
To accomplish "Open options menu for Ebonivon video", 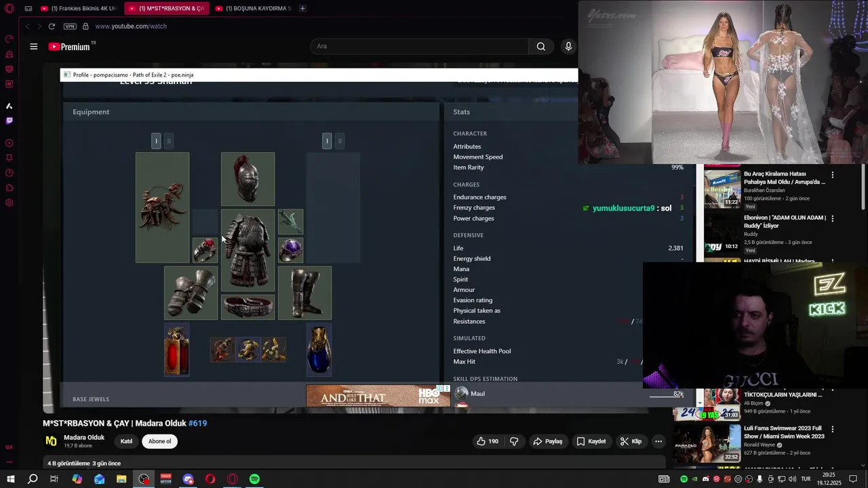I will pyautogui.click(x=833, y=219).
